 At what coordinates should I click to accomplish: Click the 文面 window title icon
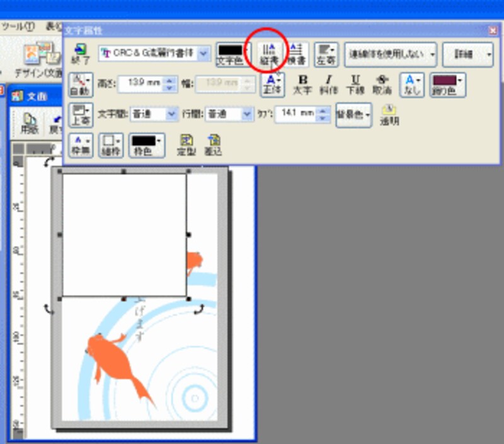click(17, 96)
